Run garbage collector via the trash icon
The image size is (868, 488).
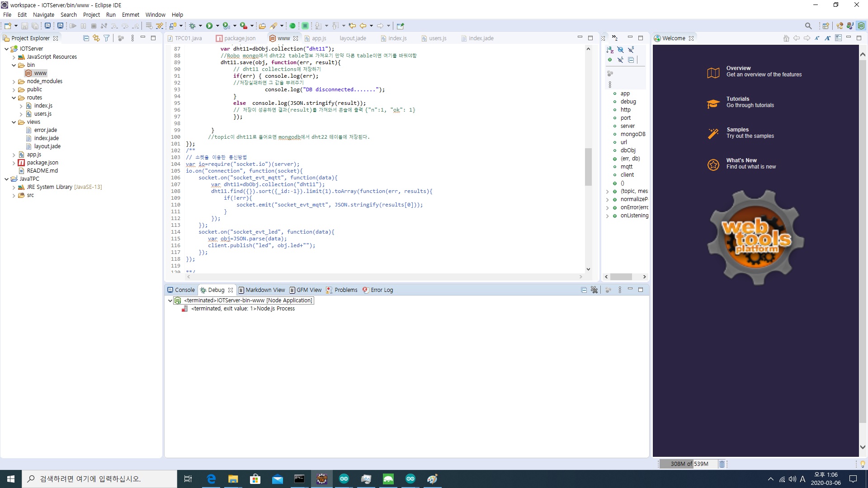tap(722, 464)
